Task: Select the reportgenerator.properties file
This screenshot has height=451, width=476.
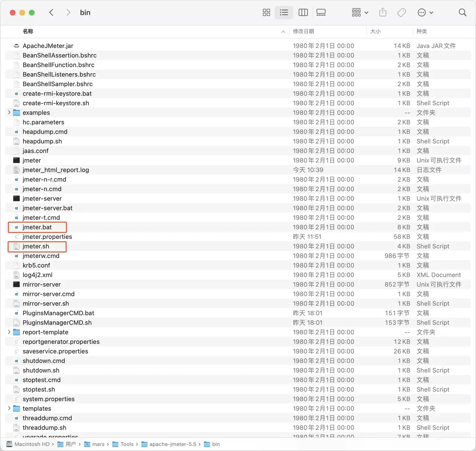Action: tap(61, 342)
